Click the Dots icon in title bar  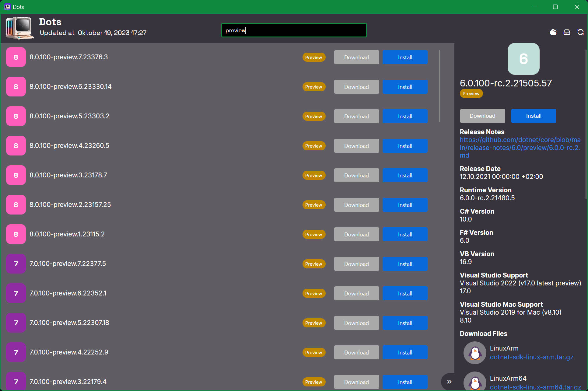[7, 7]
